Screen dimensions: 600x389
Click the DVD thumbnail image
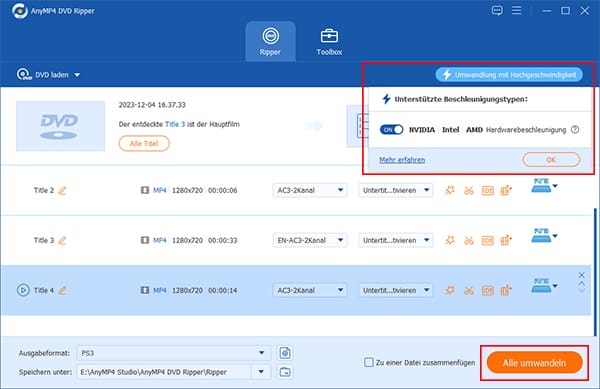(60, 126)
